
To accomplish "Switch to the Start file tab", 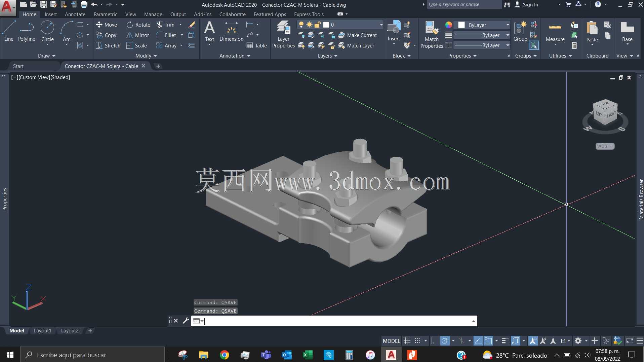I will click(x=18, y=66).
